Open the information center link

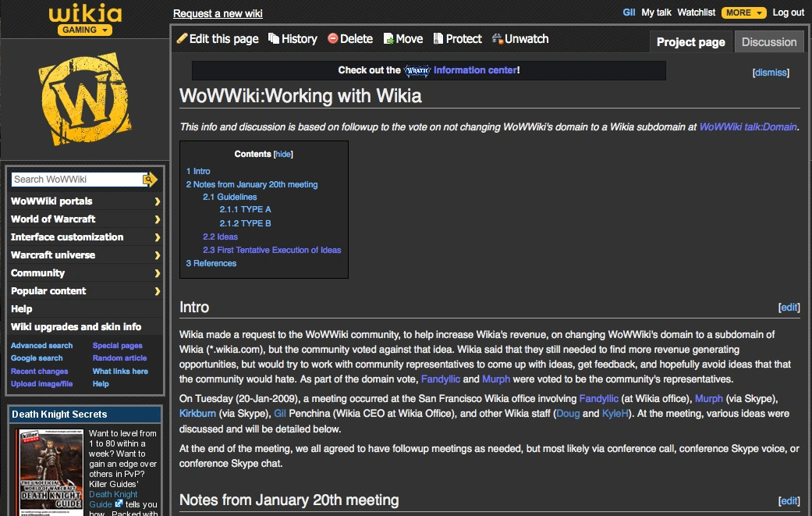(475, 70)
